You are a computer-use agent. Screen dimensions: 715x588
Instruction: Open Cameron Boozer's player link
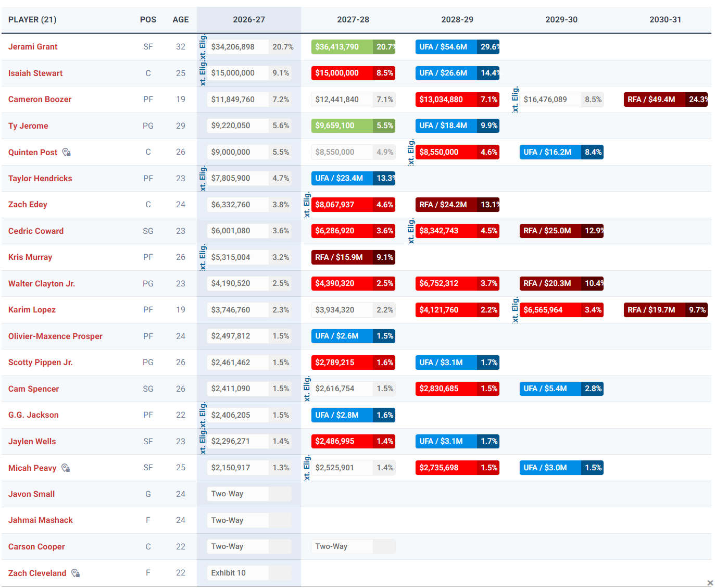[40, 99]
